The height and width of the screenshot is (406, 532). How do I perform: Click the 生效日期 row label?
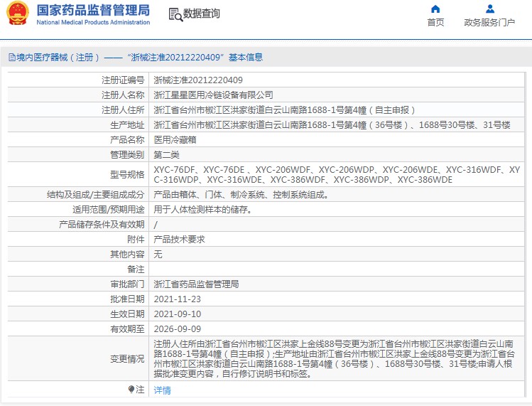coord(127,314)
